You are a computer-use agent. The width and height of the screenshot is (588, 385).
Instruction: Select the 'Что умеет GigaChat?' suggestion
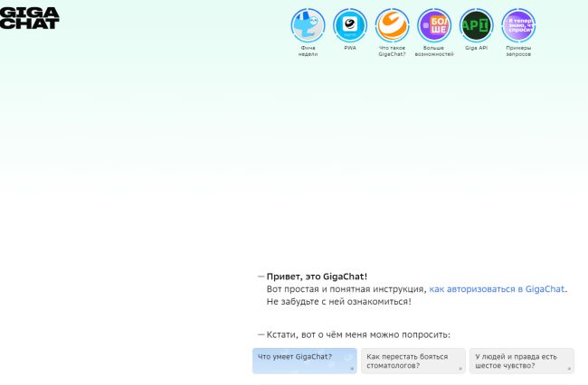(x=295, y=357)
